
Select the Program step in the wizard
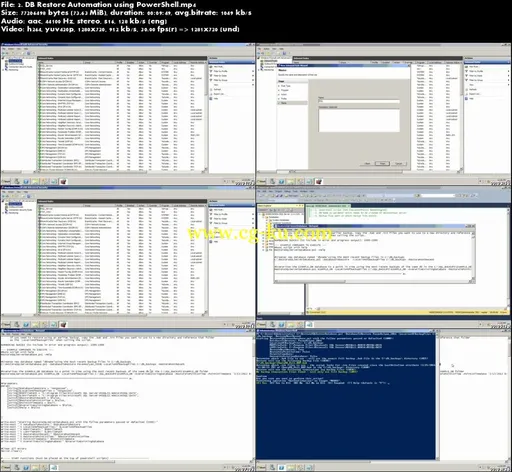285,90
